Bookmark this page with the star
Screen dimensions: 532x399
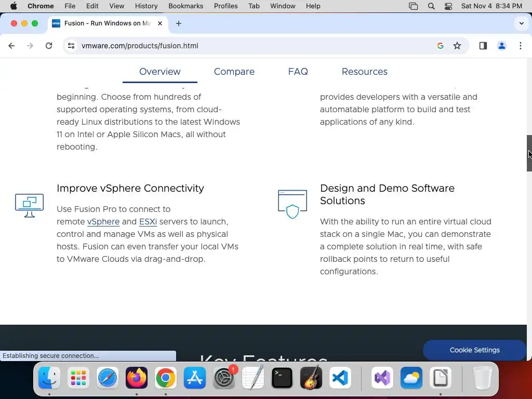(457, 46)
